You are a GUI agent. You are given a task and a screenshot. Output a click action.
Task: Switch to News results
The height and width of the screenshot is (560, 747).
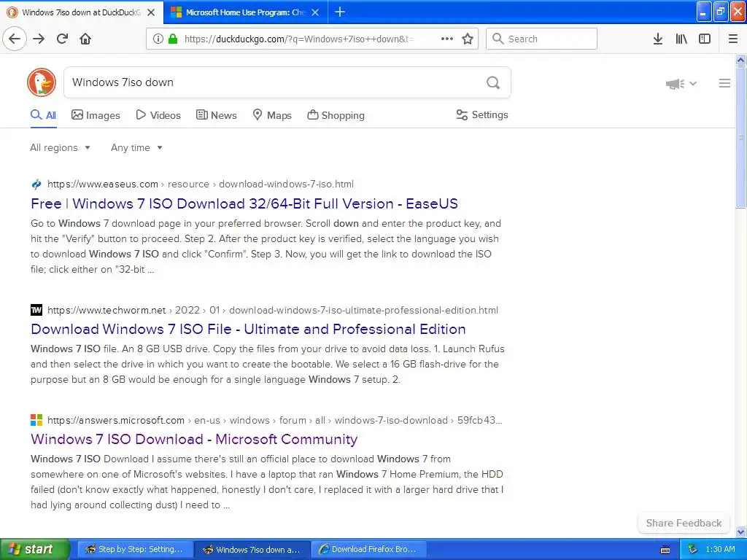click(216, 115)
